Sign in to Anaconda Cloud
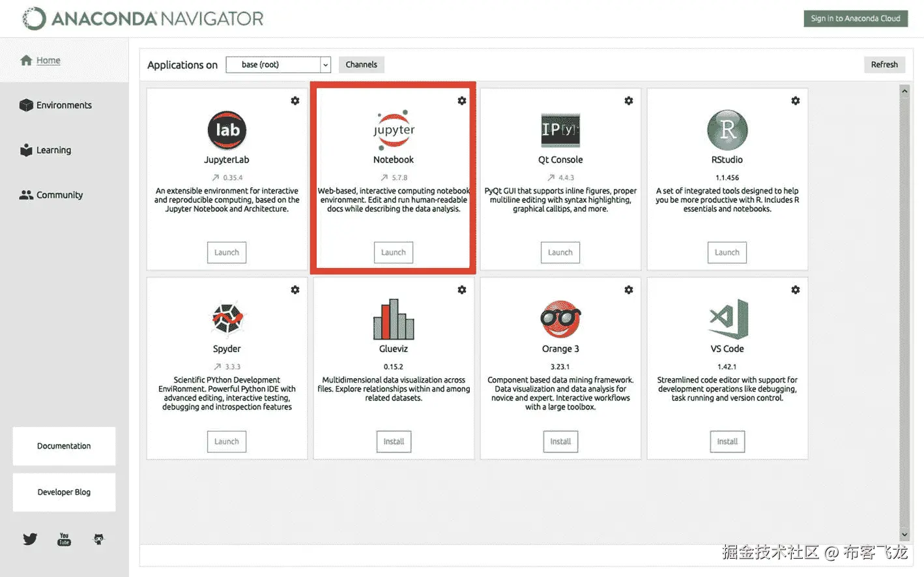The height and width of the screenshot is (577, 924). (856, 18)
